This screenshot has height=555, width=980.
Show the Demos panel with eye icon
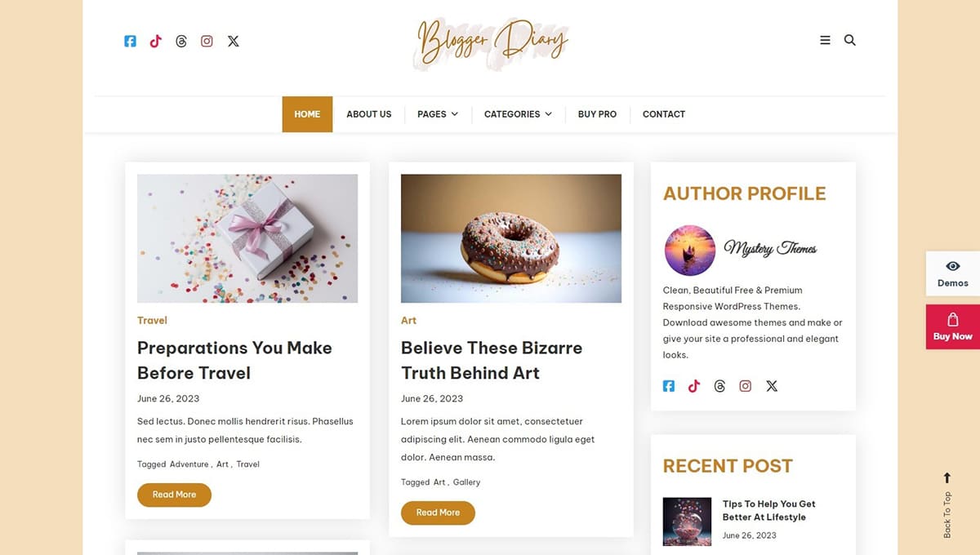click(953, 273)
